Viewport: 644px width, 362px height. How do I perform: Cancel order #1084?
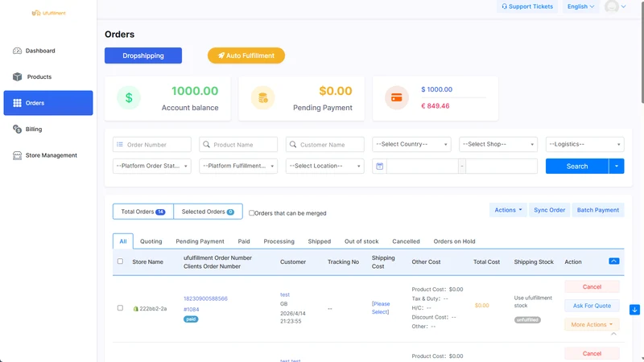click(592, 287)
